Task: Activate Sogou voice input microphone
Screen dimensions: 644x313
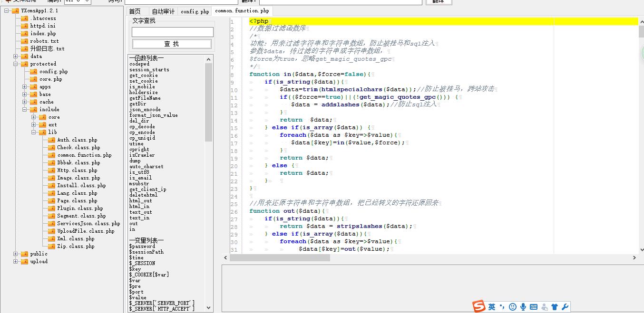Action: pos(523,307)
